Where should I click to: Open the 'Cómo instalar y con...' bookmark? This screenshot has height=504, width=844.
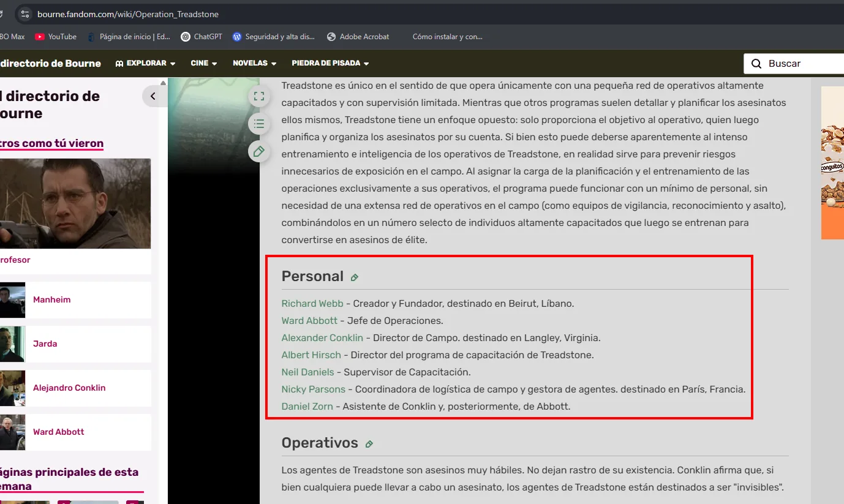pyautogui.click(x=447, y=37)
